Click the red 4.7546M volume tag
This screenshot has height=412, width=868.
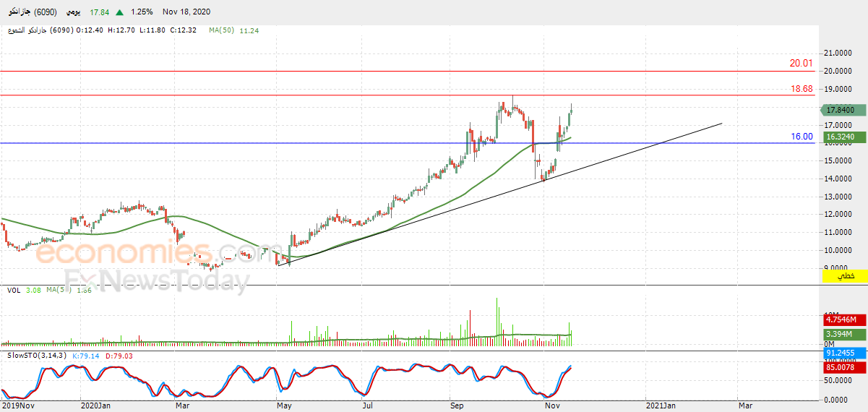click(843, 319)
